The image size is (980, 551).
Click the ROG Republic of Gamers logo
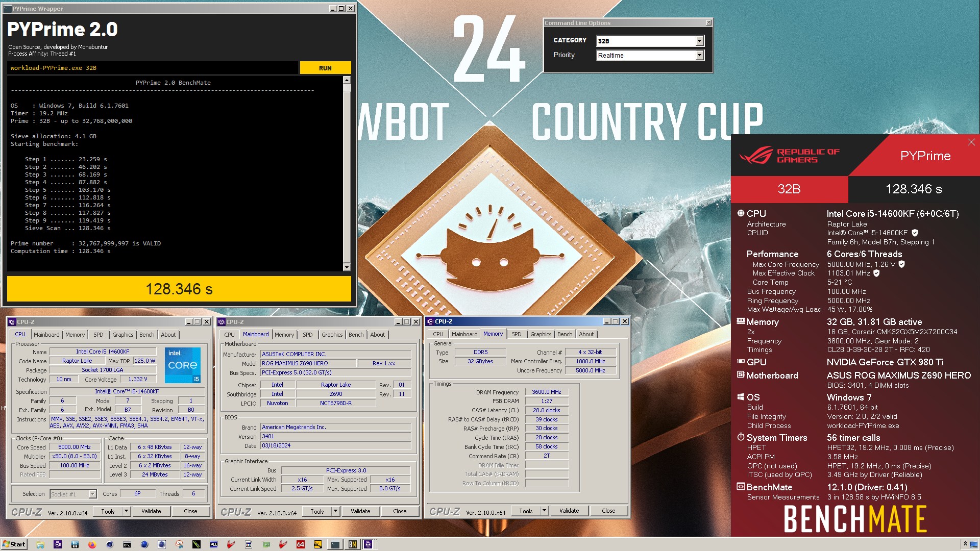(x=789, y=155)
